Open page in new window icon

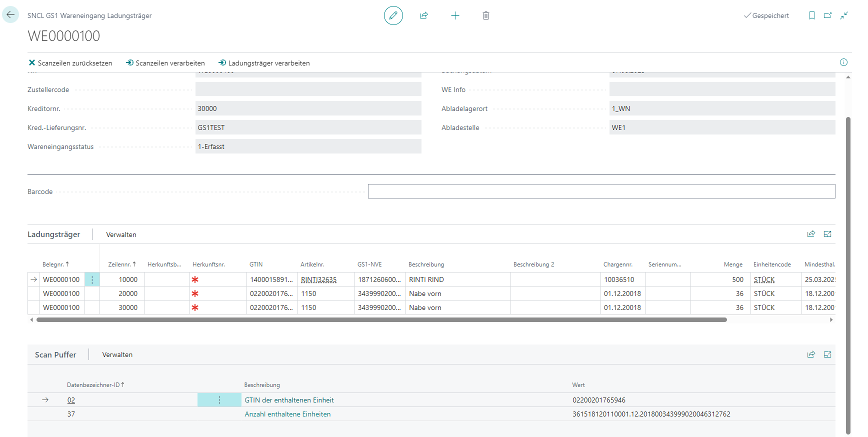pos(827,15)
